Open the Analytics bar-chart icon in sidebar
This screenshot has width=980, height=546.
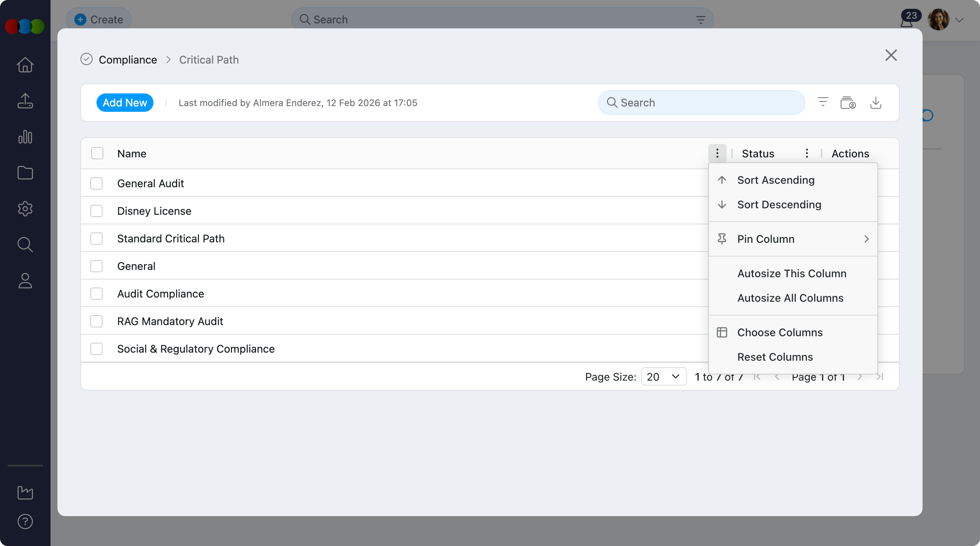pyautogui.click(x=25, y=137)
